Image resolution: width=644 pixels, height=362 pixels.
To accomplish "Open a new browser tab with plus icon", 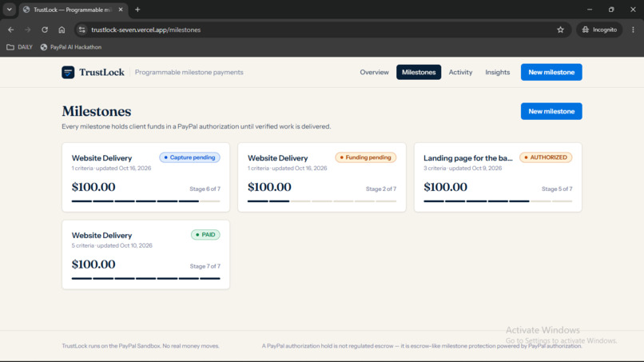I will 137,10.
